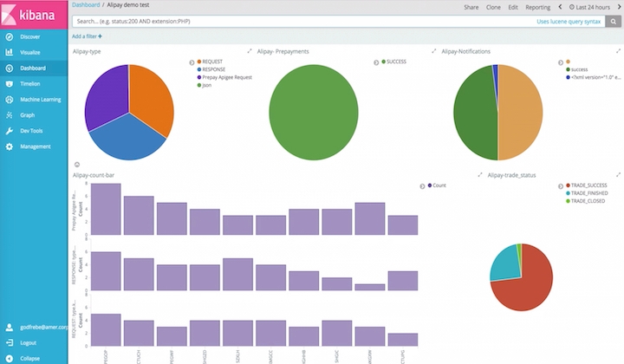The height and width of the screenshot is (364, 624).
Task: Click Logout label in sidebar
Action: click(29, 342)
